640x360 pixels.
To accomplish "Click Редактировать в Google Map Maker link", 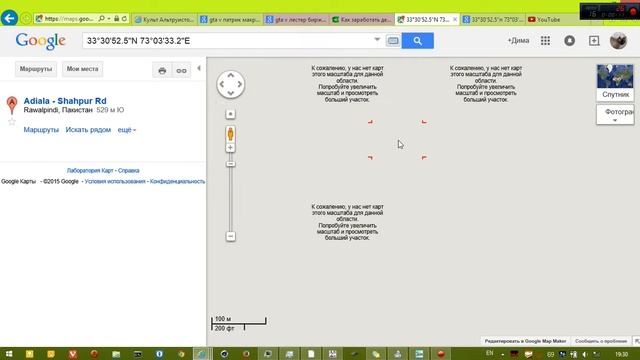I will coord(525,341).
